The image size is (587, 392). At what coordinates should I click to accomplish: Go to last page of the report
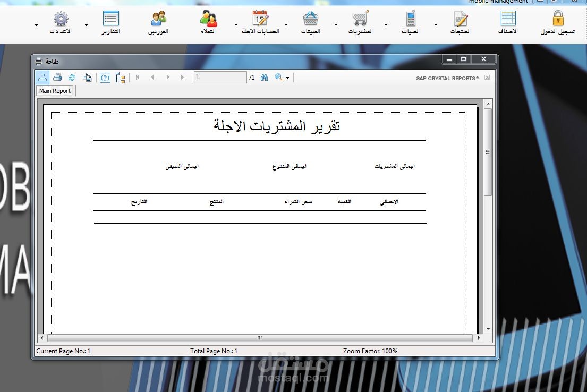tap(183, 78)
